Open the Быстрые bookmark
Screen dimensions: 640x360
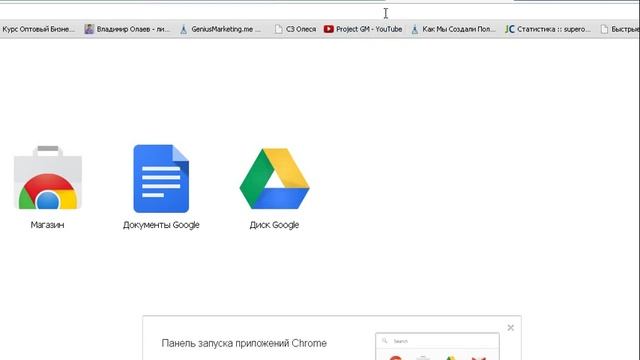(x=620, y=29)
